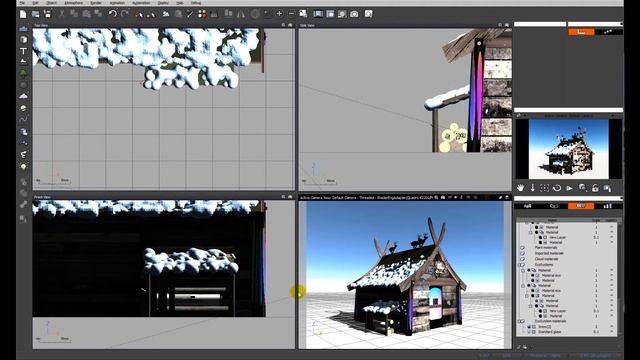The width and height of the screenshot is (640, 360).
Task: Save the scene using Save icon
Action: (x=48, y=14)
